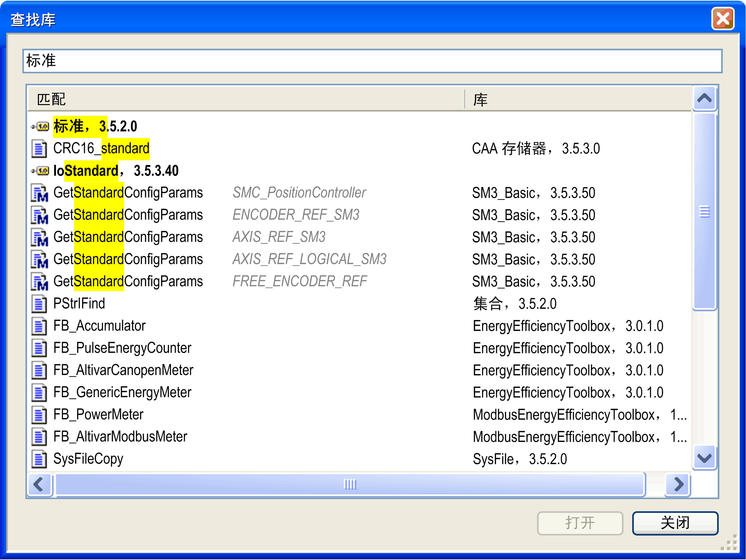
Task: Click the method icon for the FREE_ENCODER_REF row
Action: 39,282
